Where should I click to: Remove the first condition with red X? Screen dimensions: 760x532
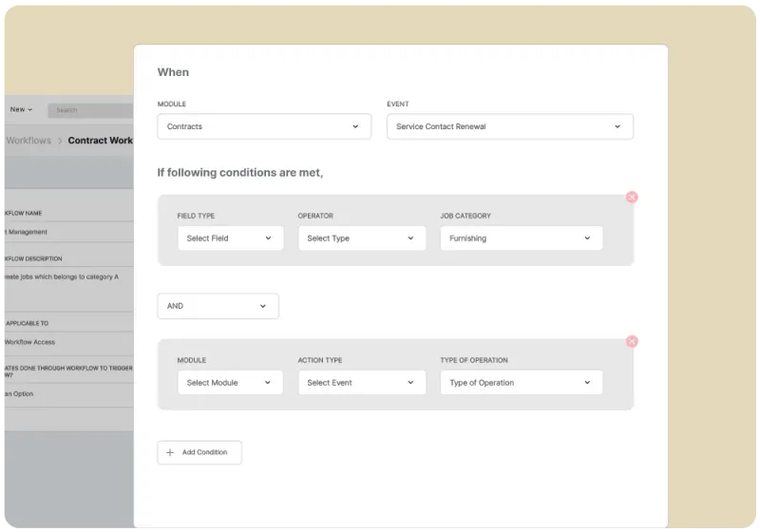(632, 197)
